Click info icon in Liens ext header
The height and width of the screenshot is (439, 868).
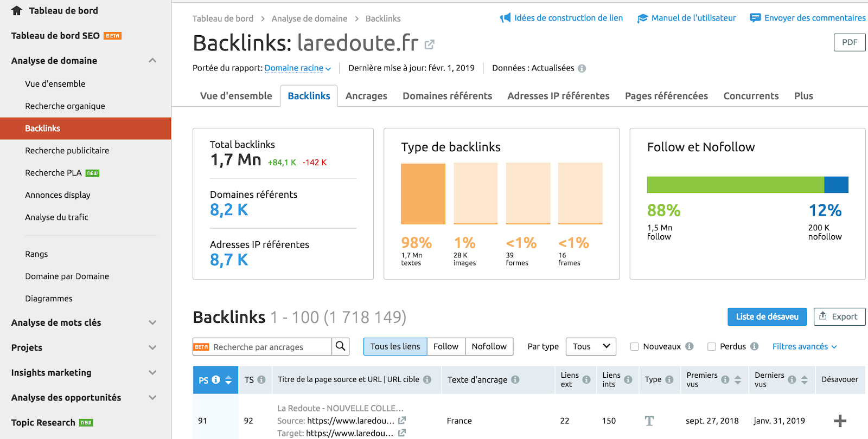pyautogui.click(x=586, y=379)
